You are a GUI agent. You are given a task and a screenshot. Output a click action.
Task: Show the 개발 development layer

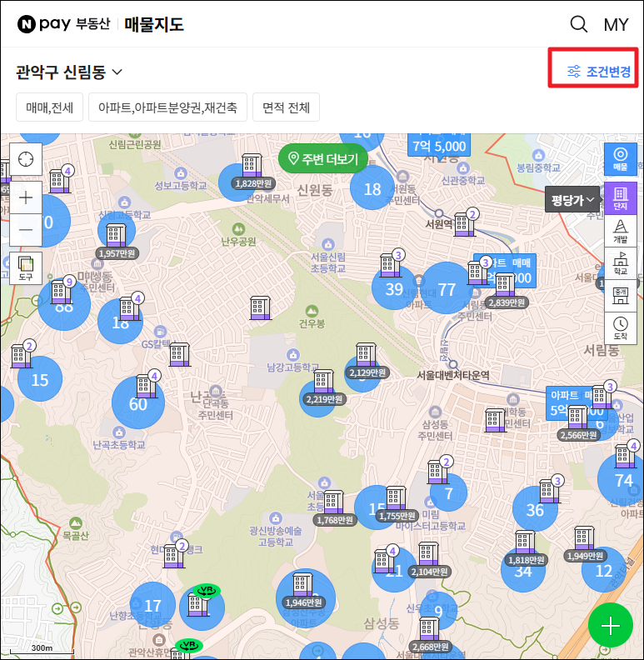tap(620, 231)
